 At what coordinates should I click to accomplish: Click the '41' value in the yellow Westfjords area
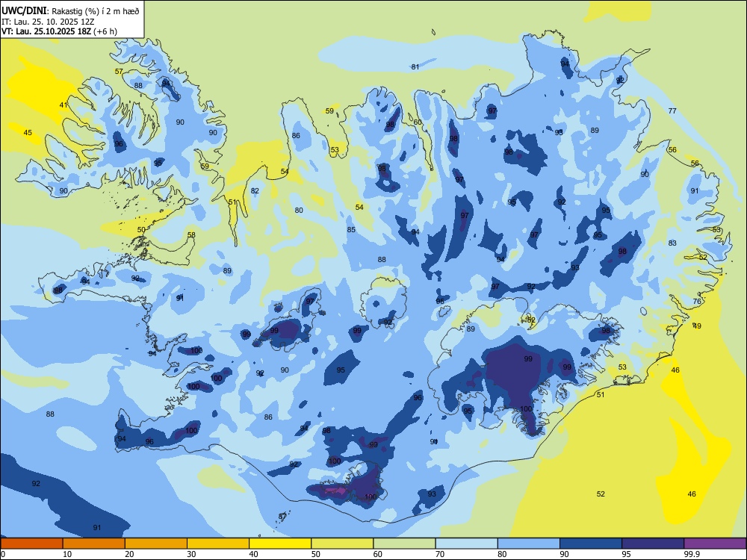(x=63, y=105)
